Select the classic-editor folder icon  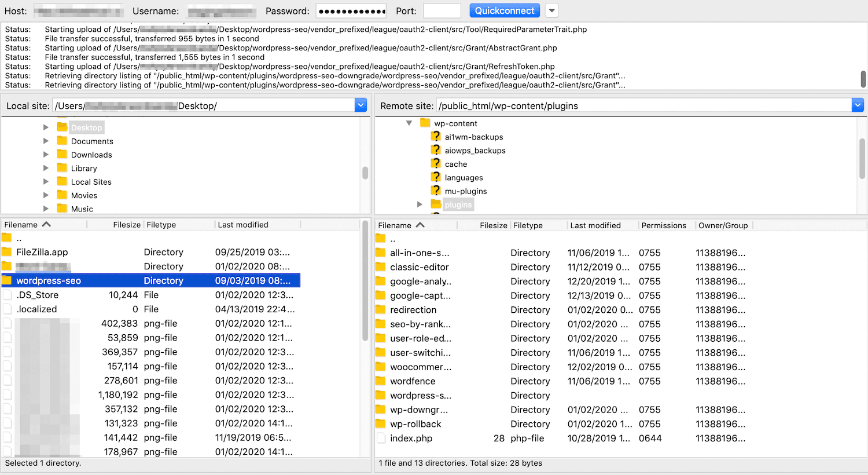(381, 267)
